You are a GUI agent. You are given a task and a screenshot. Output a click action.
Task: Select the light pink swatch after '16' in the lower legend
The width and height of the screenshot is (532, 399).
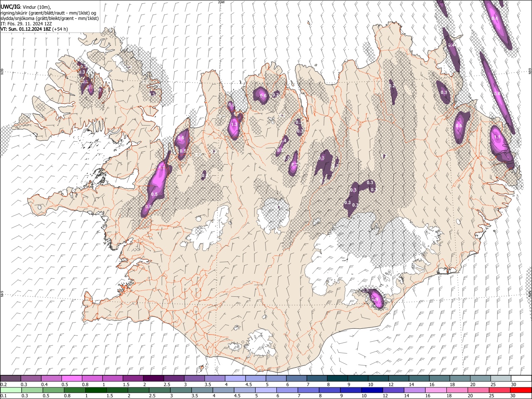click(436, 390)
